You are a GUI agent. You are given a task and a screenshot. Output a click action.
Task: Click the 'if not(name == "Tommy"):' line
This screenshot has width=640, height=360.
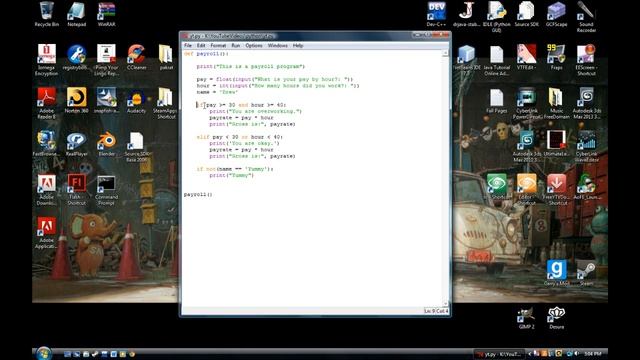[235, 169]
